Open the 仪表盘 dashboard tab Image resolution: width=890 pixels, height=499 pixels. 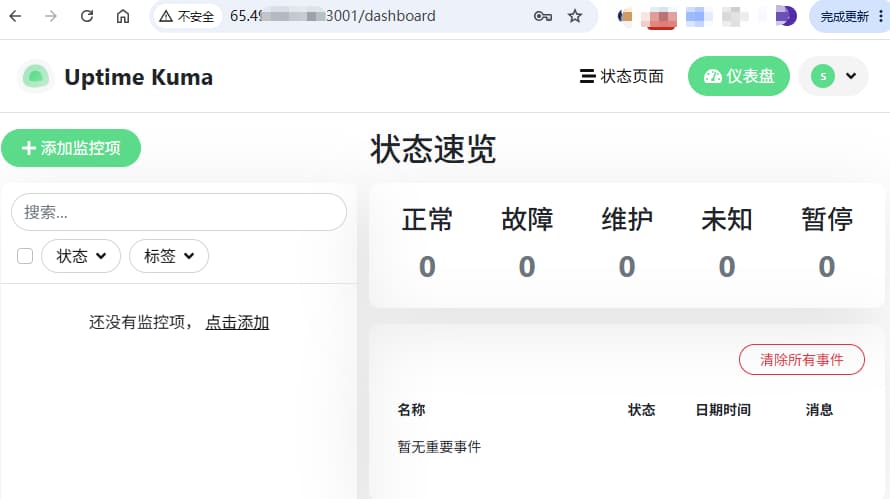(738, 76)
